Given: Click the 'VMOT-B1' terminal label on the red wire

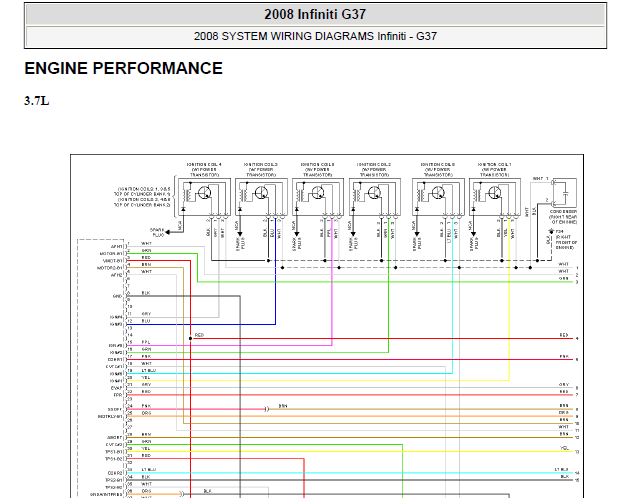Looking at the screenshot, I should click(x=112, y=261).
